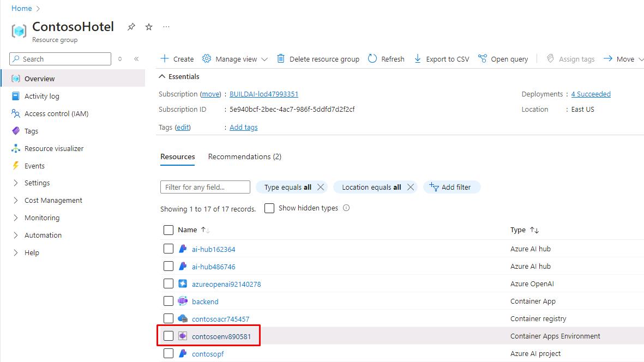
Task: Remove the Type equals all filter
Action: (x=321, y=187)
